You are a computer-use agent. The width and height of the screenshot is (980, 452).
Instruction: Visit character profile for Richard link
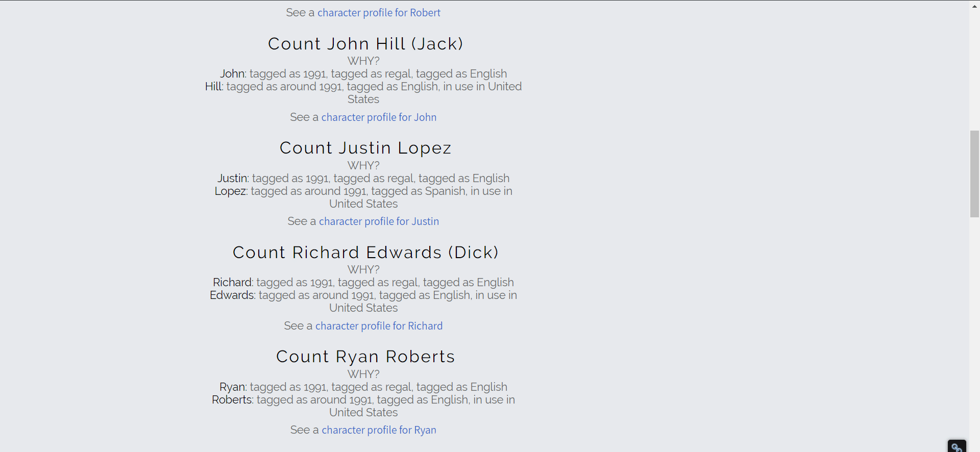379,326
